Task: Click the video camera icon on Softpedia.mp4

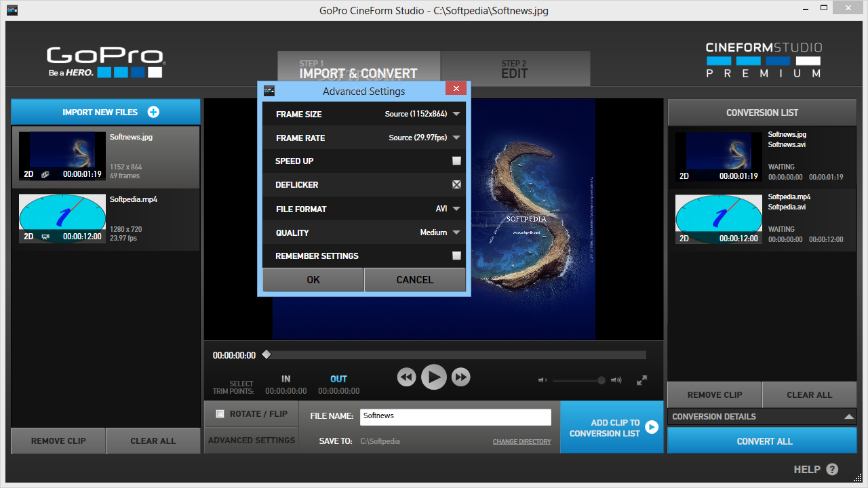Action: click(x=45, y=237)
